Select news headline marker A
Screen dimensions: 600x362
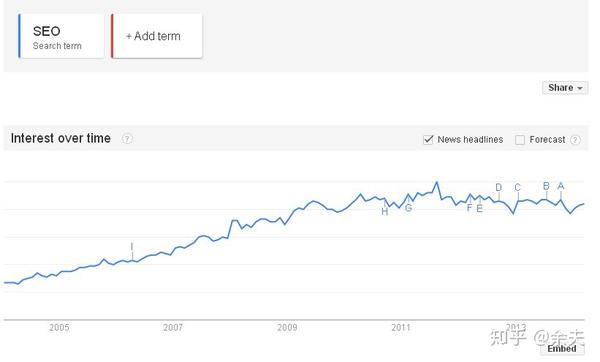pyautogui.click(x=561, y=186)
